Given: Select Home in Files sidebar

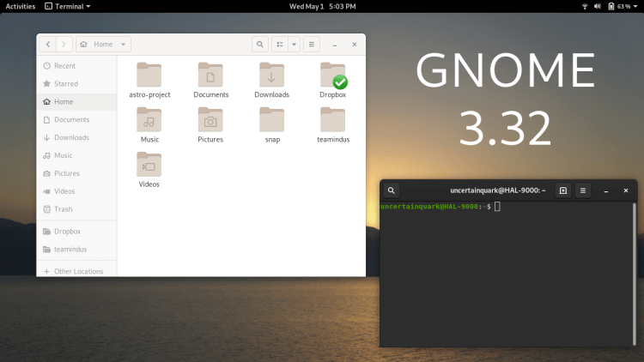Looking at the screenshot, I should [76, 102].
